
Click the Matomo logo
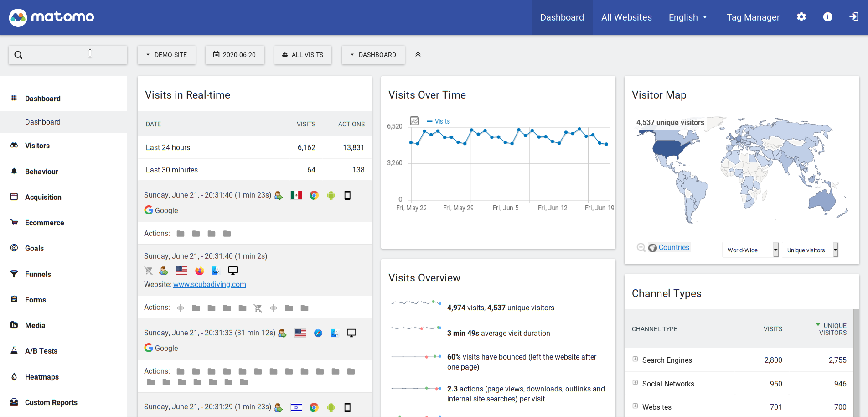pos(52,17)
